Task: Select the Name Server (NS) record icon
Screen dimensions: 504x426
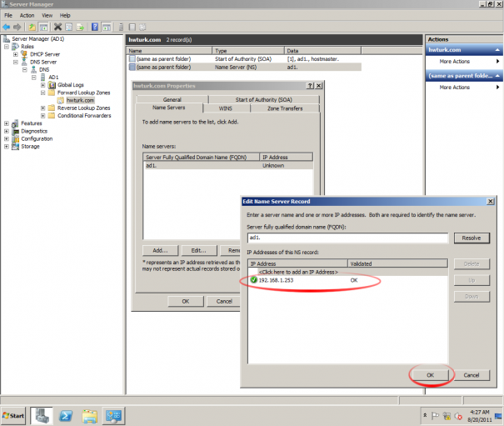Action: click(x=132, y=67)
